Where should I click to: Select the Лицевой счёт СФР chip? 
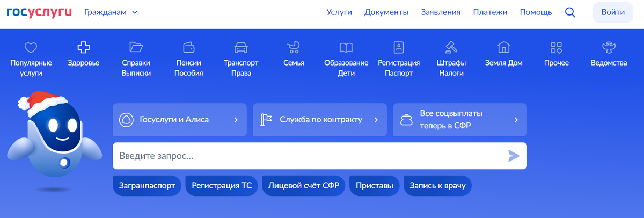(x=304, y=186)
